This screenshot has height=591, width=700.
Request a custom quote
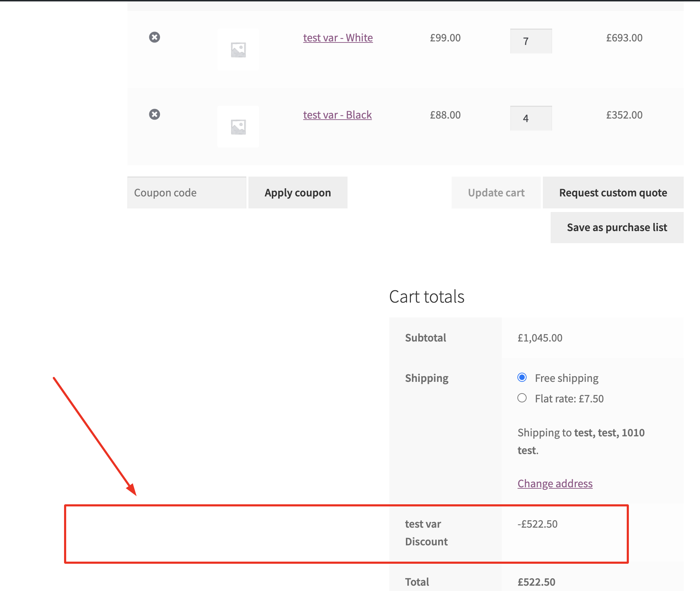click(x=613, y=193)
